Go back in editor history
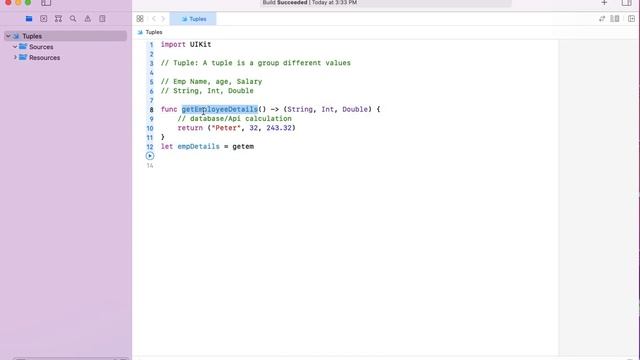 tap(154, 19)
